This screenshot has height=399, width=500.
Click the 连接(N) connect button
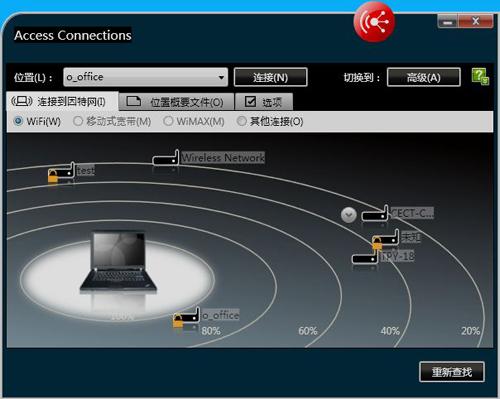tap(271, 77)
